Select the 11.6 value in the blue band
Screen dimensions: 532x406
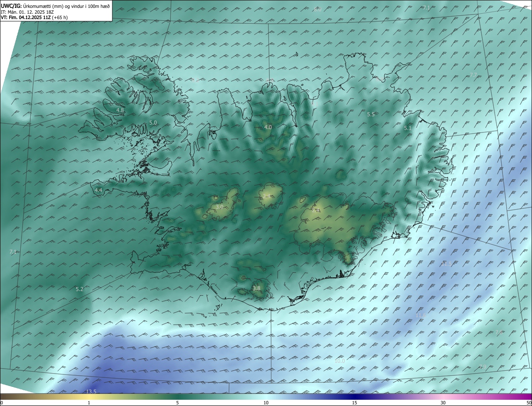(x=421, y=316)
